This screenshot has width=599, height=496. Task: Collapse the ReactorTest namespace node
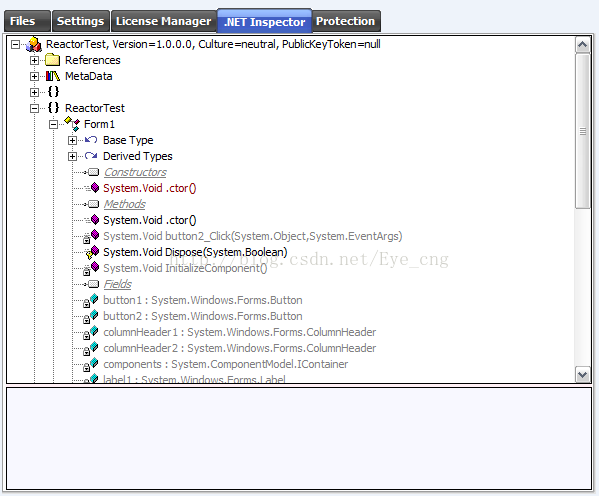click(34, 109)
